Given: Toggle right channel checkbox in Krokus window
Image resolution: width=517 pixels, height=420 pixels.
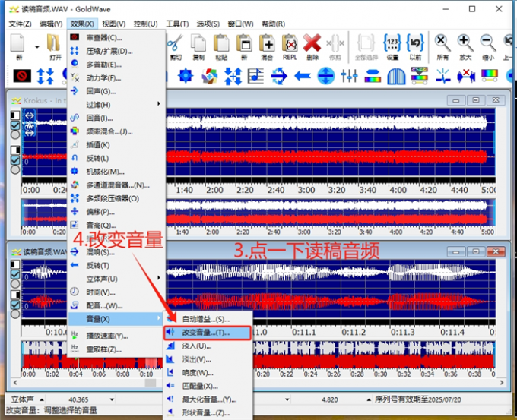Looking at the screenshot, I should click(15, 160).
